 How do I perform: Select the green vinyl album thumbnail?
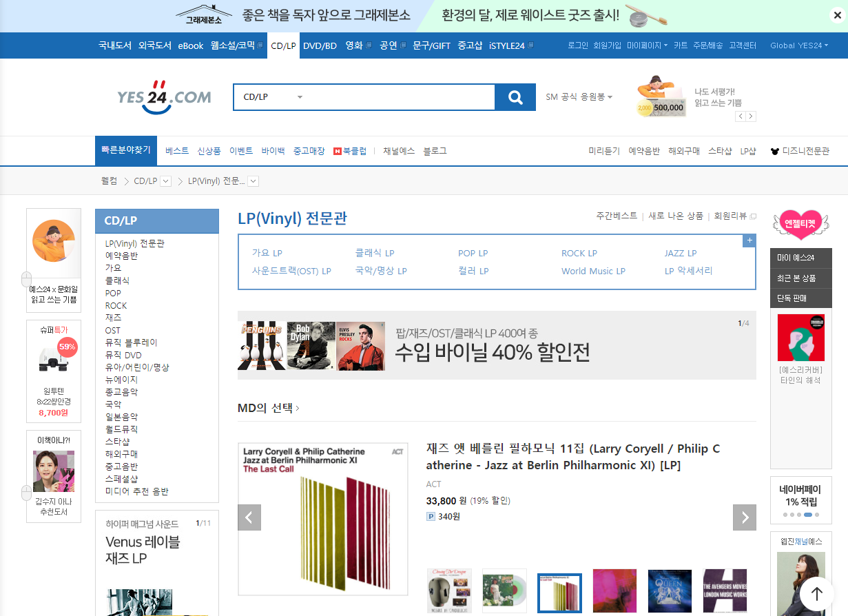click(504, 591)
